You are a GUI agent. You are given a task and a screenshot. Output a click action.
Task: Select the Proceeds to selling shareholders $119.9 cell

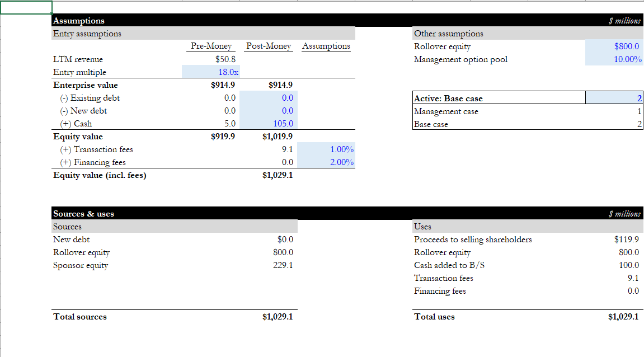point(614,239)
